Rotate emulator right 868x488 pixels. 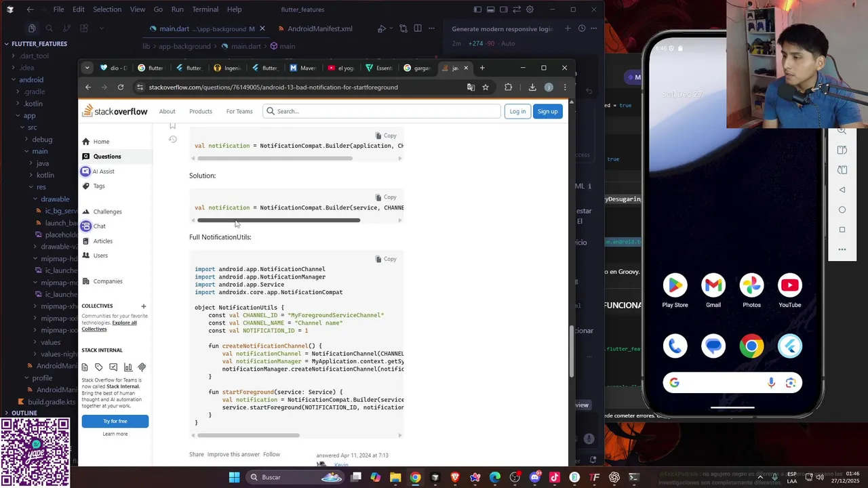[x=842, y=169]
